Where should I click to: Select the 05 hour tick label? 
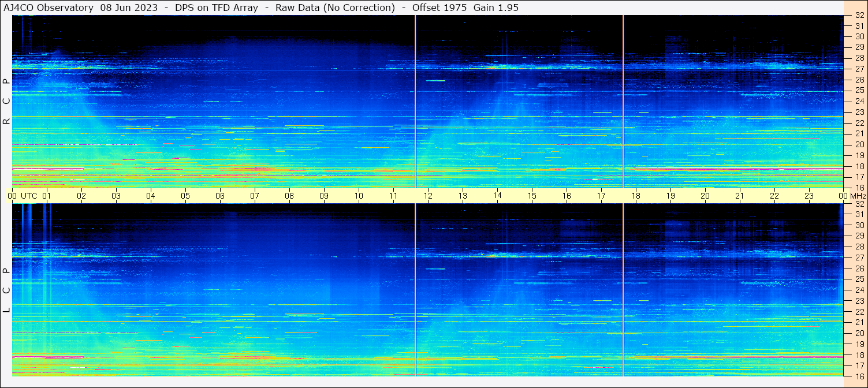pyautogui.click(x=185, y=196)
